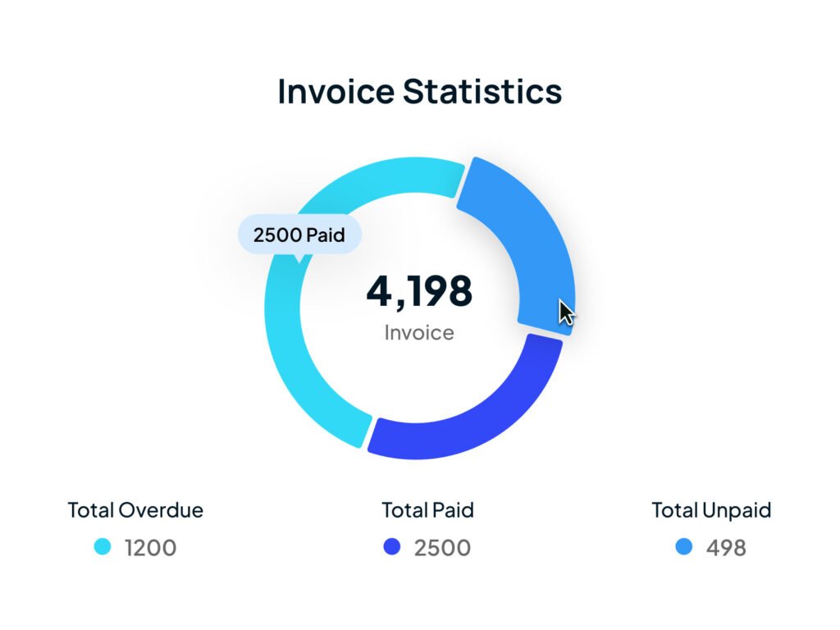Click the tooltip's small pointer tail

pyautogui.click(x=299, y=259)
